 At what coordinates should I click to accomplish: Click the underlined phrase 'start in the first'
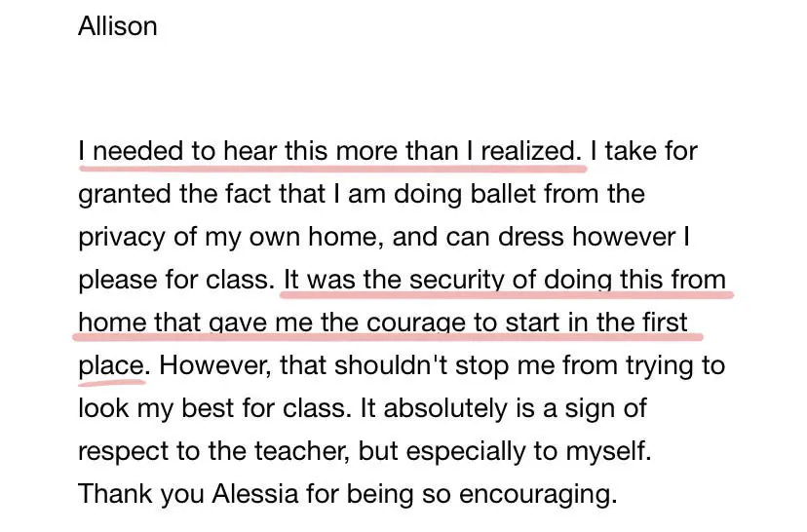coord(596,323)
